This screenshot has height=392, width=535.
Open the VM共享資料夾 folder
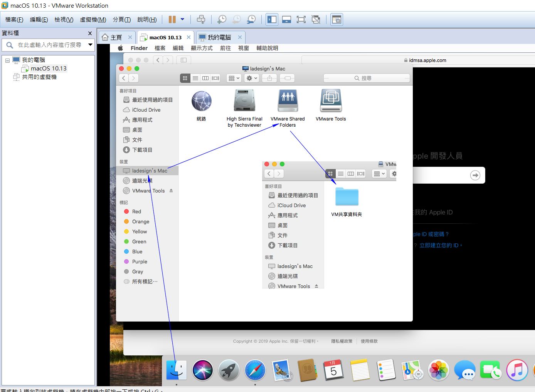pos(347,197)
